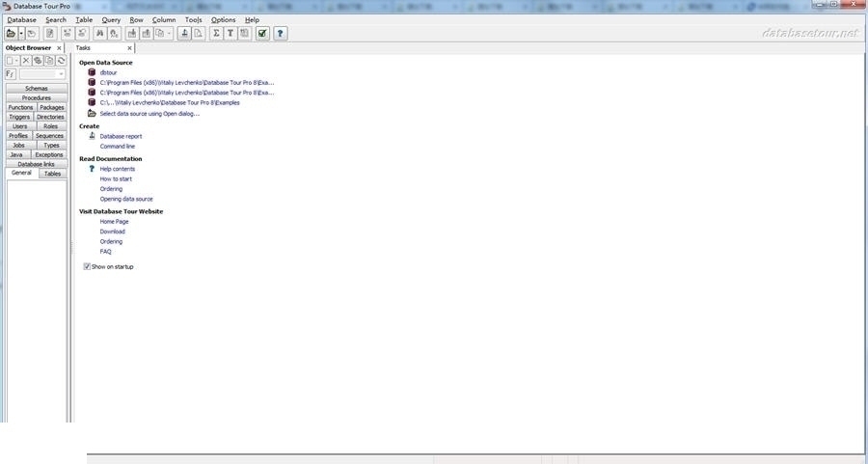Click the Find binoculars toolbar icon

coord(99,33)
